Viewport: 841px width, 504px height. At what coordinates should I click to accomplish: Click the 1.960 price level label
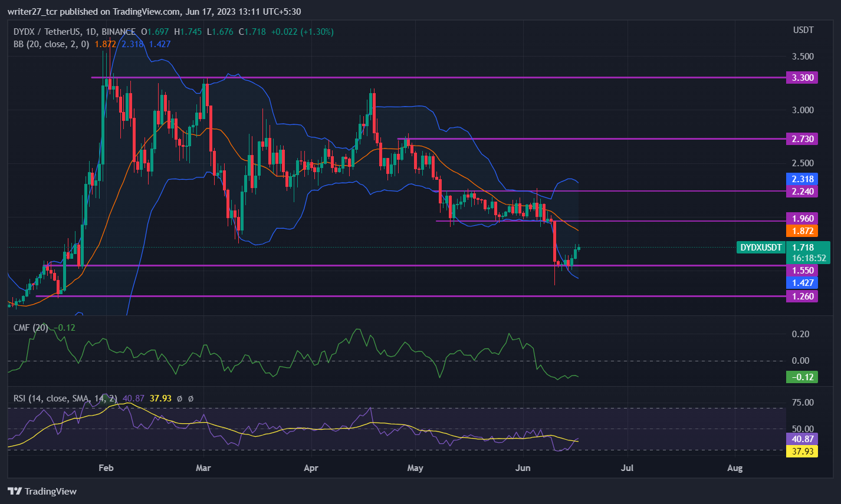coord(802,218)
